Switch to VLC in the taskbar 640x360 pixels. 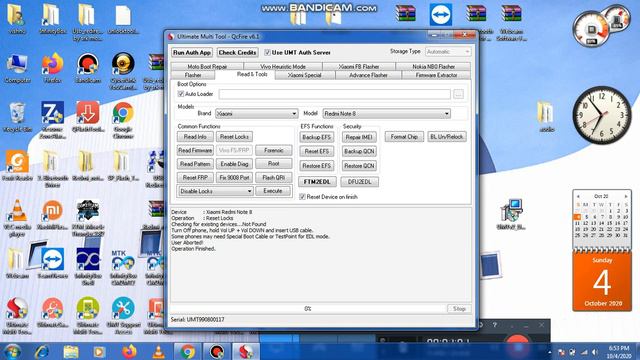[158, 351]
